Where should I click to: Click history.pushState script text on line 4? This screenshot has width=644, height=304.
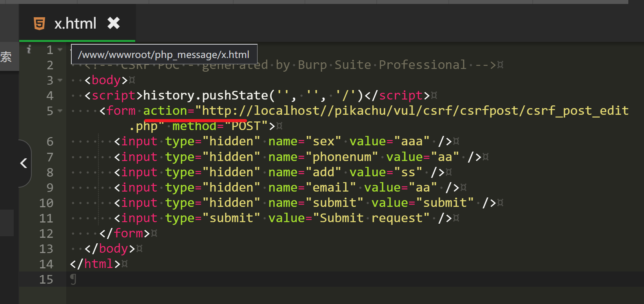coord(254,96)
